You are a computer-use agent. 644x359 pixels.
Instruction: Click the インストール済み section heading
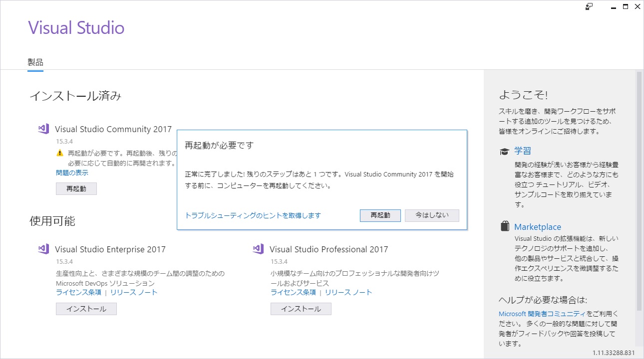tap(75, 96)
